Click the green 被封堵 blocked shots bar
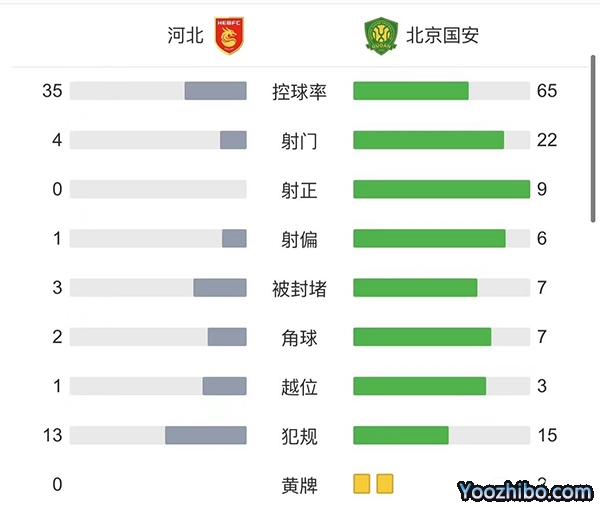The height and width of the screenshot is (507, 600). click(x=415, y=288)
